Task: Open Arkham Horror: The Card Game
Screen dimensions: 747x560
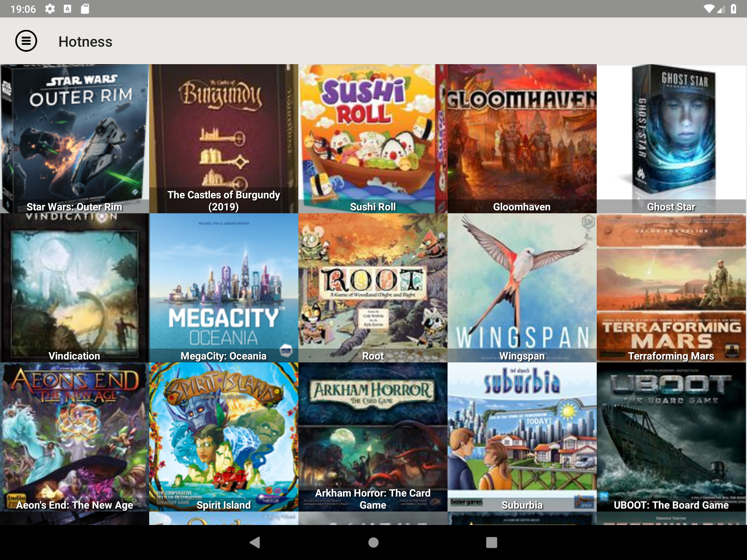Action: [373, 437]
